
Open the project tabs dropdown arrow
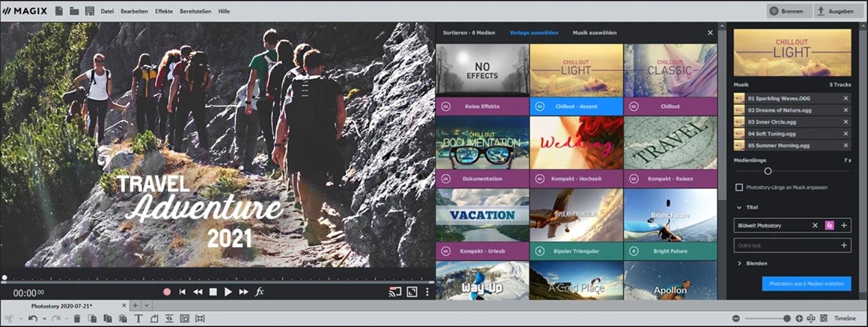coord(147,306)
